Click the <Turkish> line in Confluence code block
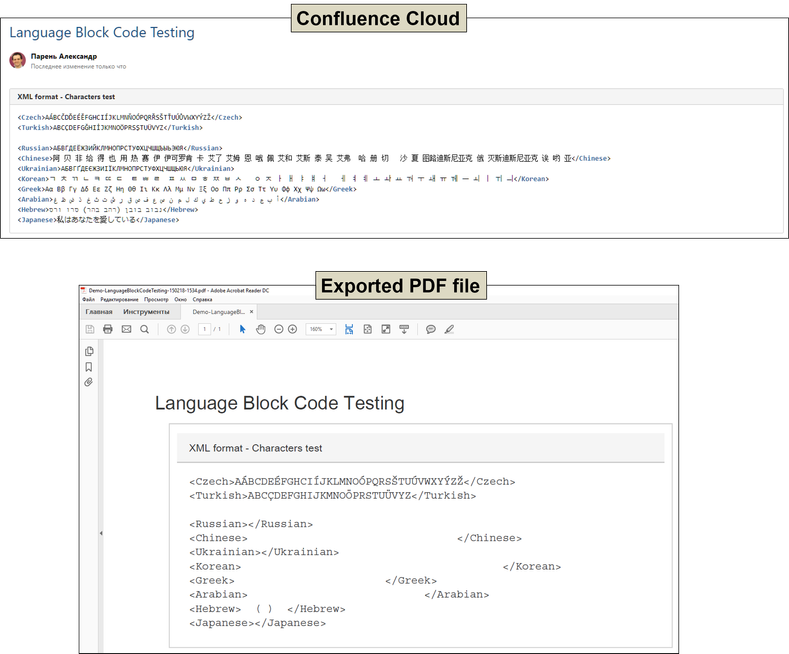This screenshot has width=789, height=654. [110, 128]
